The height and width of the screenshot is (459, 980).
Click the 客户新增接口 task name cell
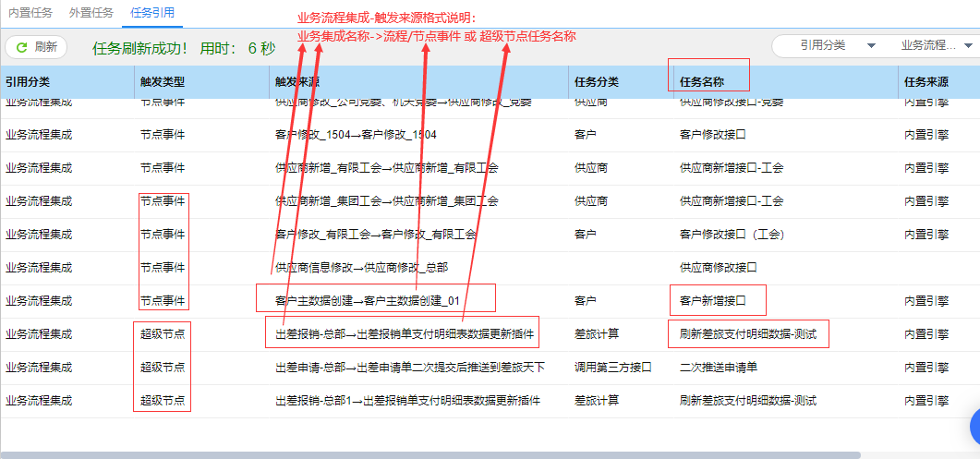pyautogui.click(x=713, y=301)
